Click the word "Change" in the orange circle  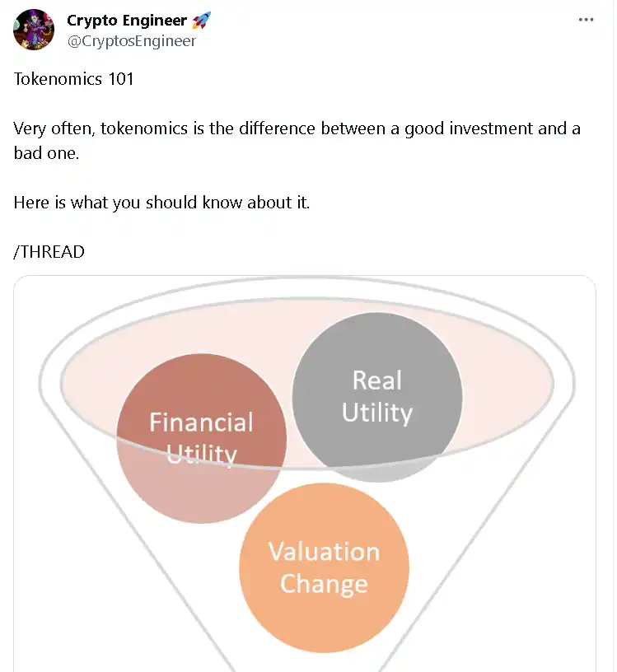click(324, 584)
